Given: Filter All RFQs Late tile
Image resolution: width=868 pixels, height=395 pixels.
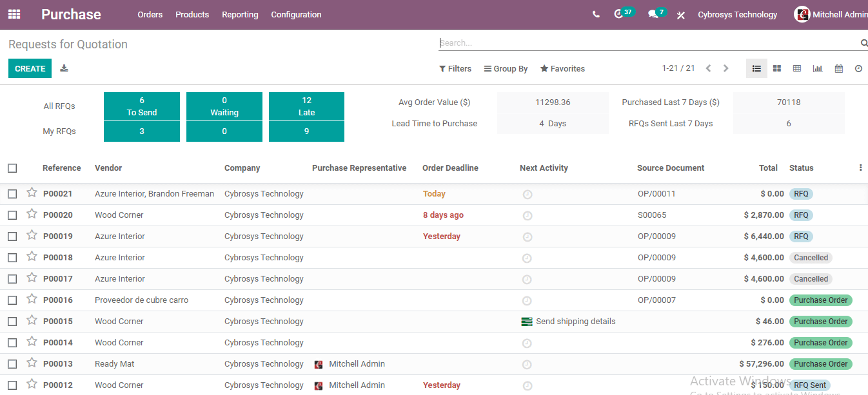Looking at the screenshot, I should (x=306, y=106).
